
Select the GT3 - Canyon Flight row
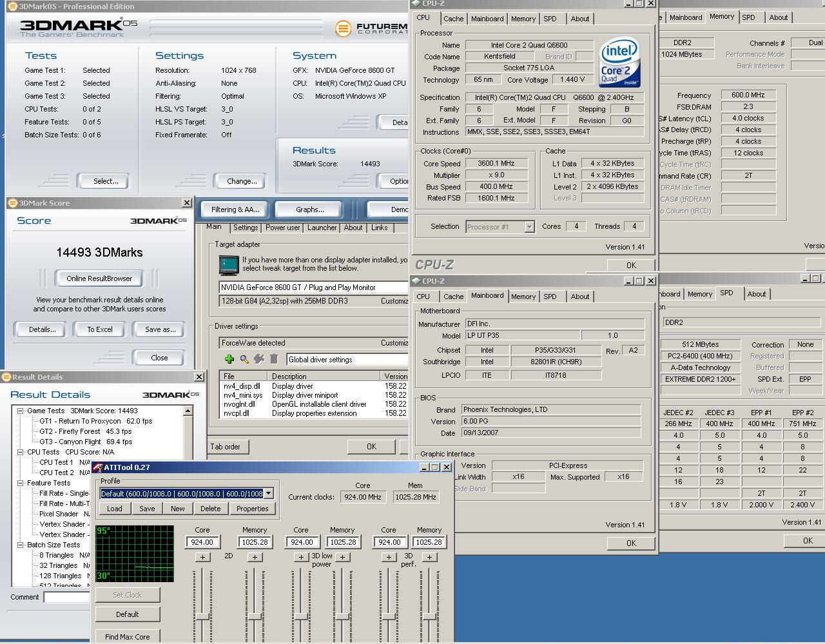tap(86, 442)
